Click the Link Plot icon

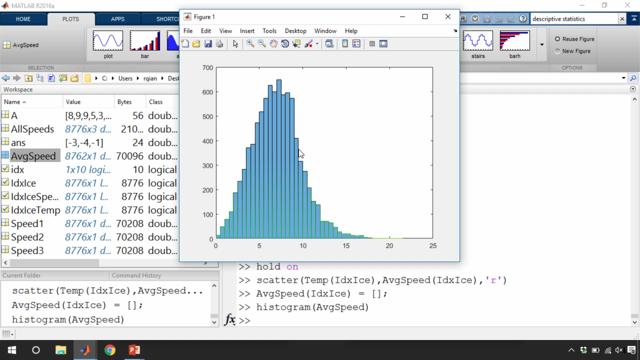click(329, 44)
